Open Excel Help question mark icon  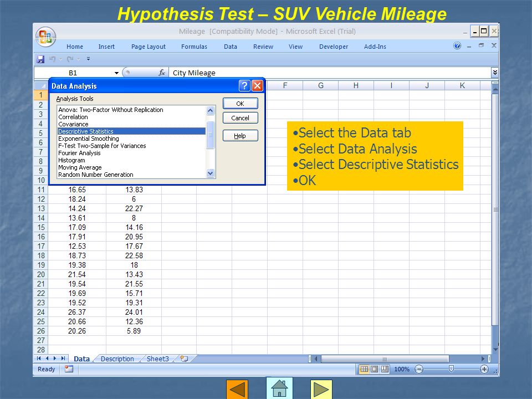tap(457, 46)
